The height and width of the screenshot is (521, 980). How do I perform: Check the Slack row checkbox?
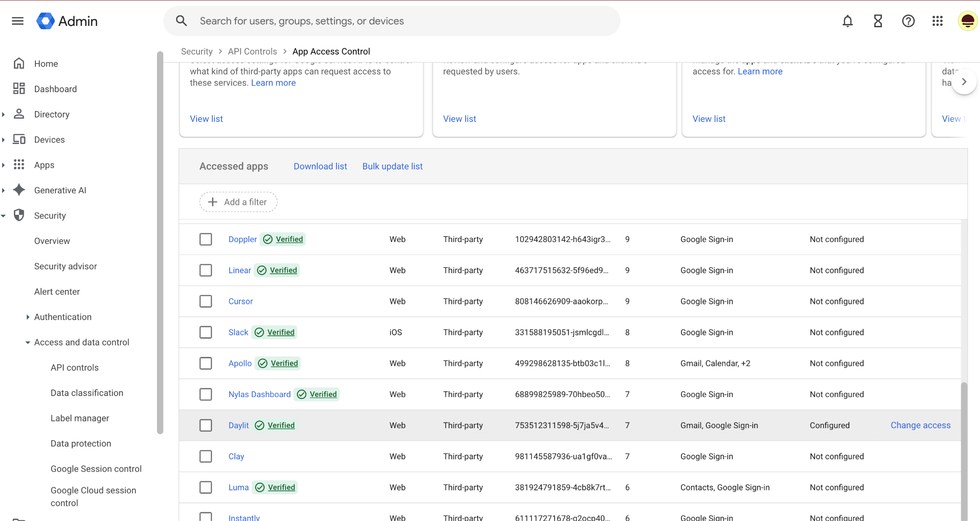click(206, 333)
